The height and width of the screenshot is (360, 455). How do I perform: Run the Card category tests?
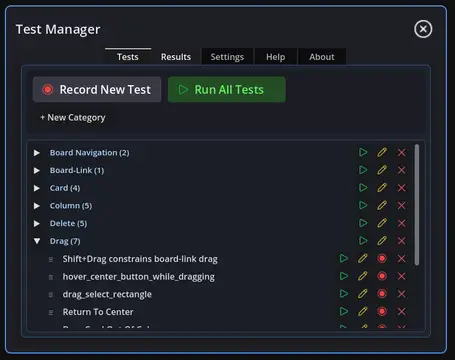tap(363, 188)
